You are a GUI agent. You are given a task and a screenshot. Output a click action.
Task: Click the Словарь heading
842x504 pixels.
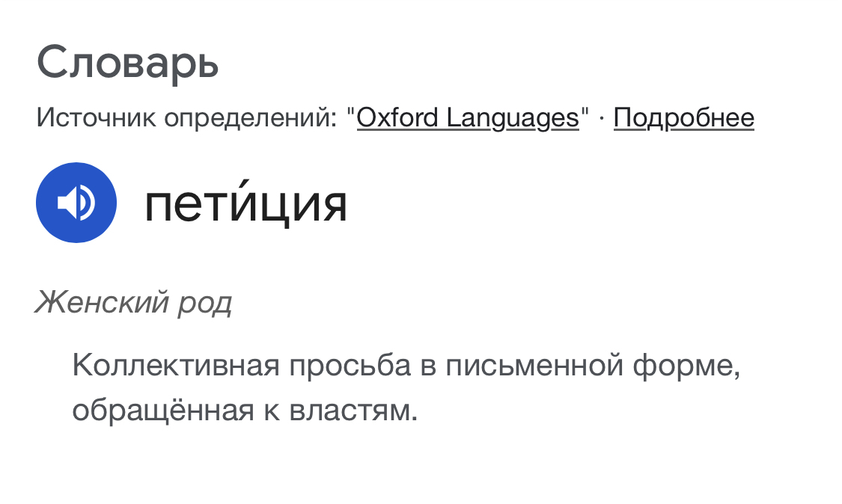coord(127,63)
